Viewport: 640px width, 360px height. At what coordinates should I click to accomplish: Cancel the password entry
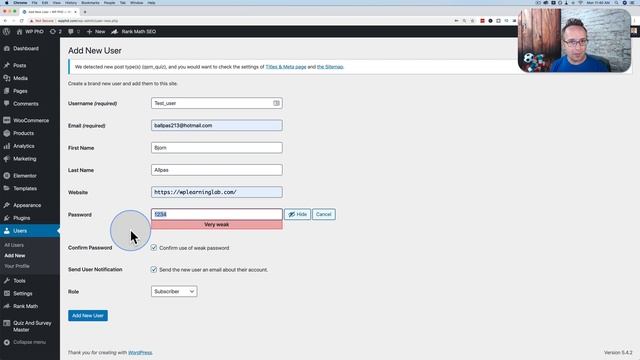tap(324, 214)
